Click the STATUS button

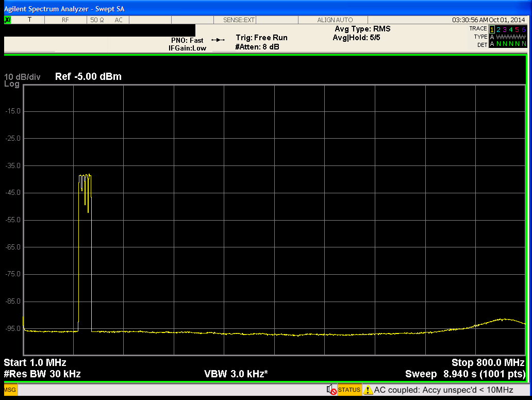(349, 390)
